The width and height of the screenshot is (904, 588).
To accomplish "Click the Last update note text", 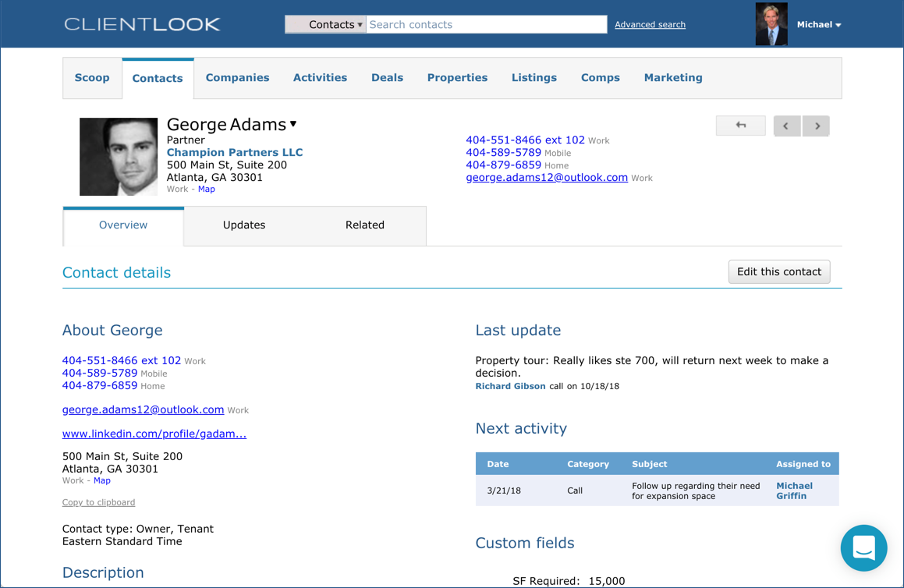I will (x=651, y=367).
